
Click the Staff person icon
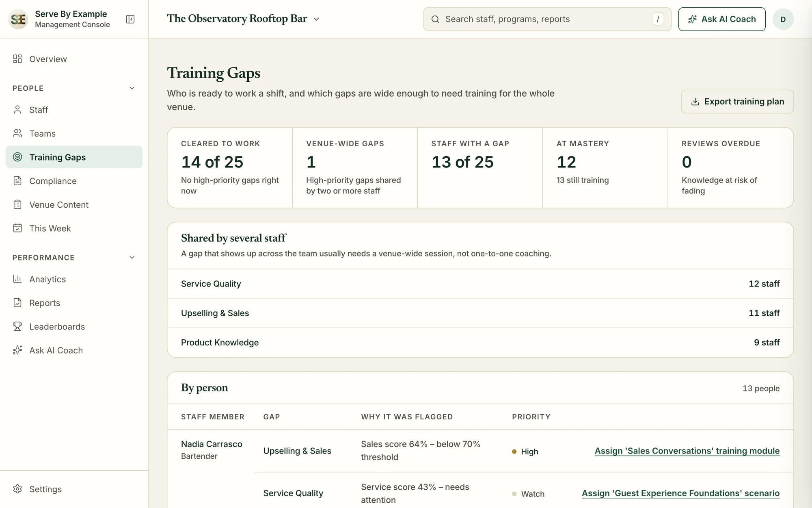point(17,110)
